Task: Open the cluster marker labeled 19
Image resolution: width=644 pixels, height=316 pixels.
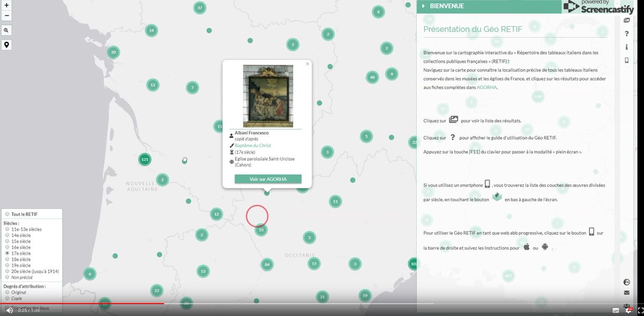Action: coord(152,31)
